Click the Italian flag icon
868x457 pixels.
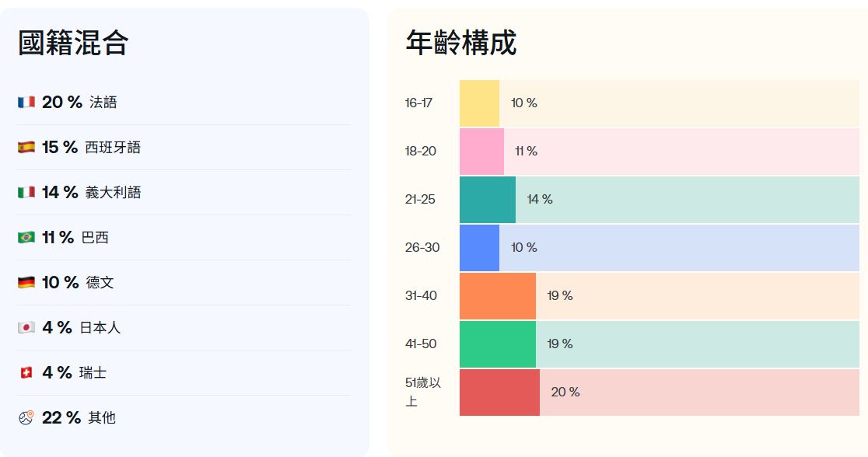[26, 192]
